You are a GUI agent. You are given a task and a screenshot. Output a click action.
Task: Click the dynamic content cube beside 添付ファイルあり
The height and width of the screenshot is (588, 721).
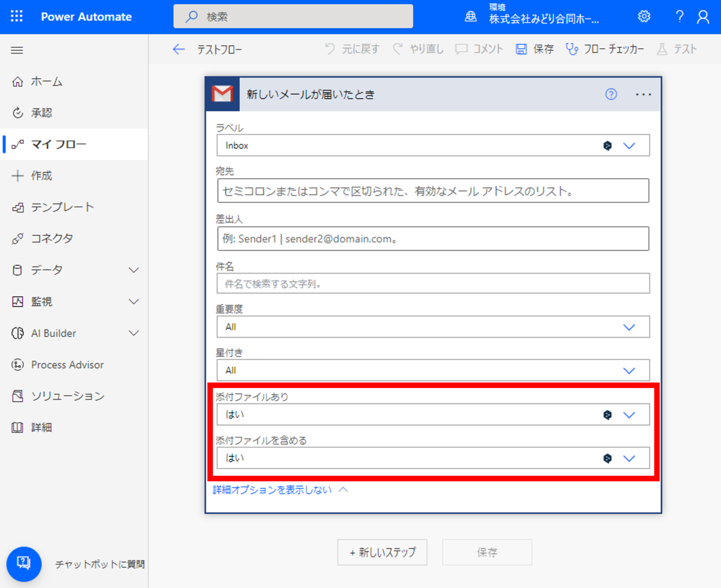coord(607,414)
